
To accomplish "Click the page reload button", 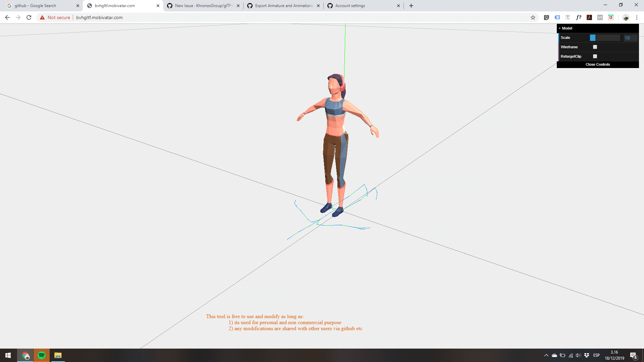I will (x=29, y=17).
